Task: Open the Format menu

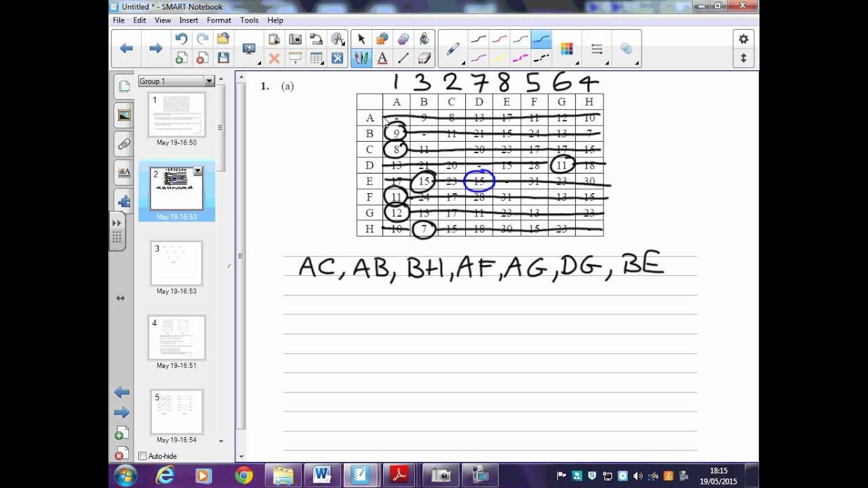Action: [219, 20]
